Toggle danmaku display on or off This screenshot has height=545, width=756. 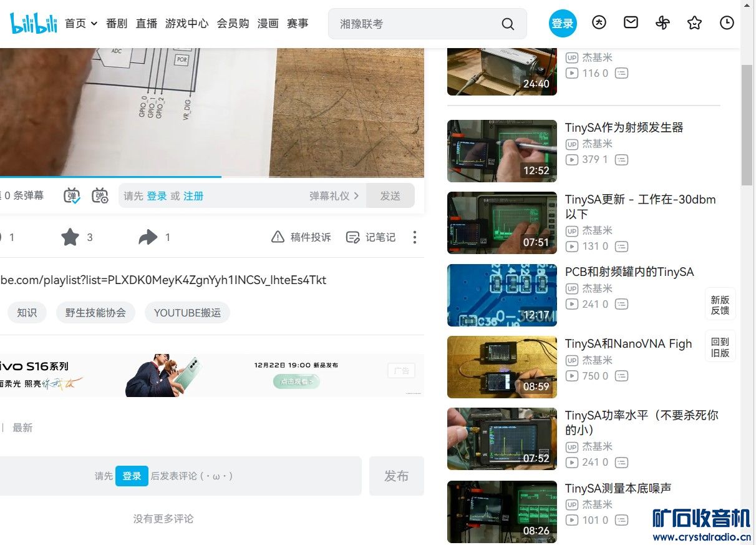click(x=72, y=195)
